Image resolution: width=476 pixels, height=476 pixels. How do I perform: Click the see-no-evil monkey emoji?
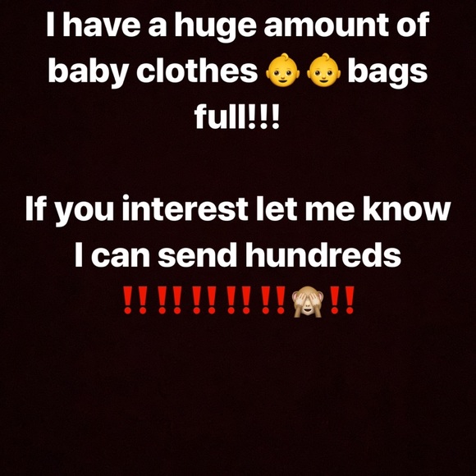(308, 300)
